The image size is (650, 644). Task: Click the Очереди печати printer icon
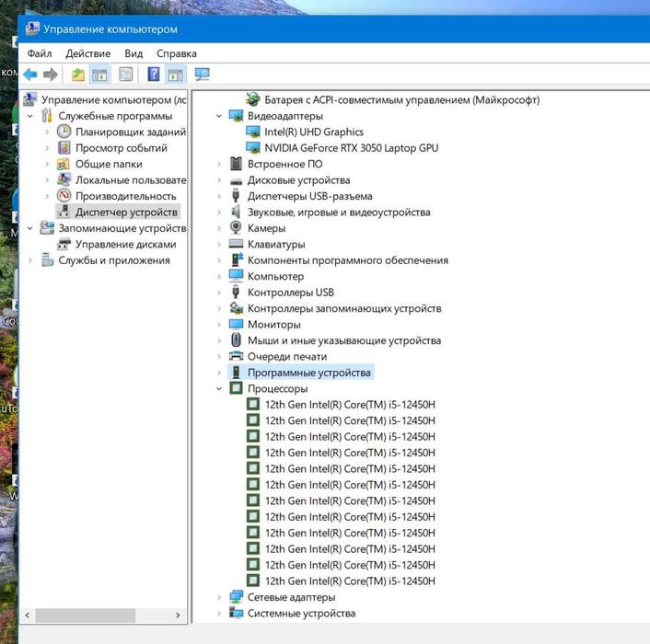click(236, 356)
